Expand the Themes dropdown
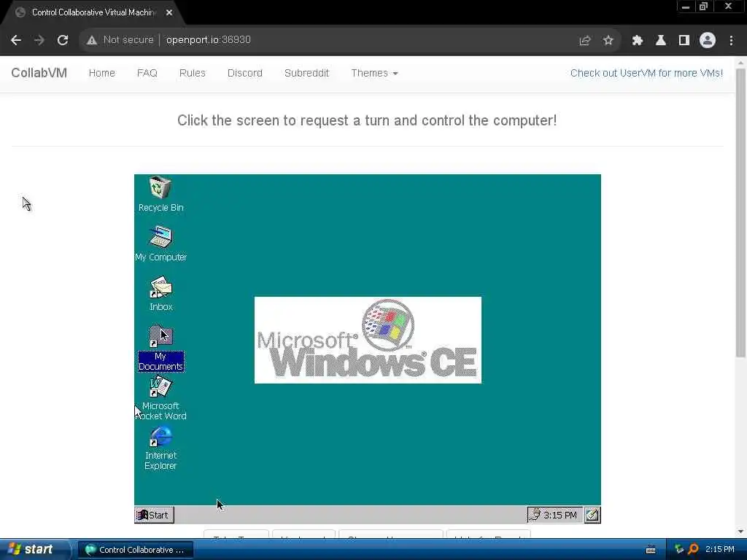The width and height of the screenshot is (747, 560). [374, 73]
